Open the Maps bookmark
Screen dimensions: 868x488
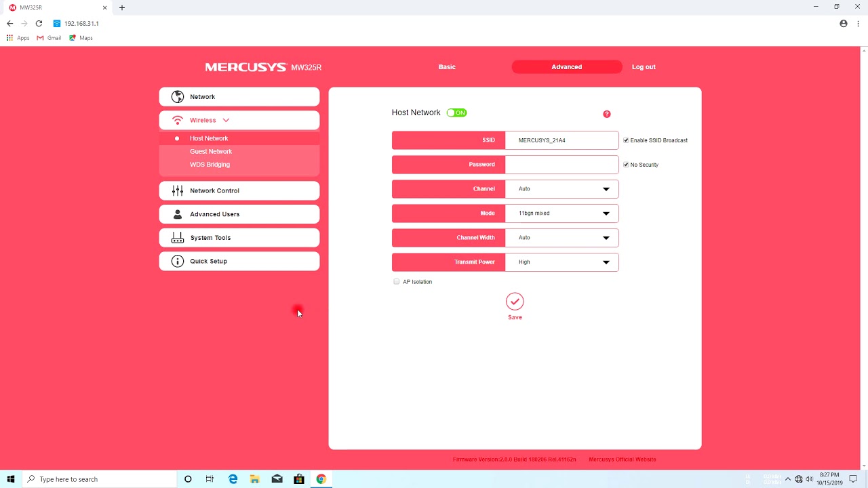[81, 38]
